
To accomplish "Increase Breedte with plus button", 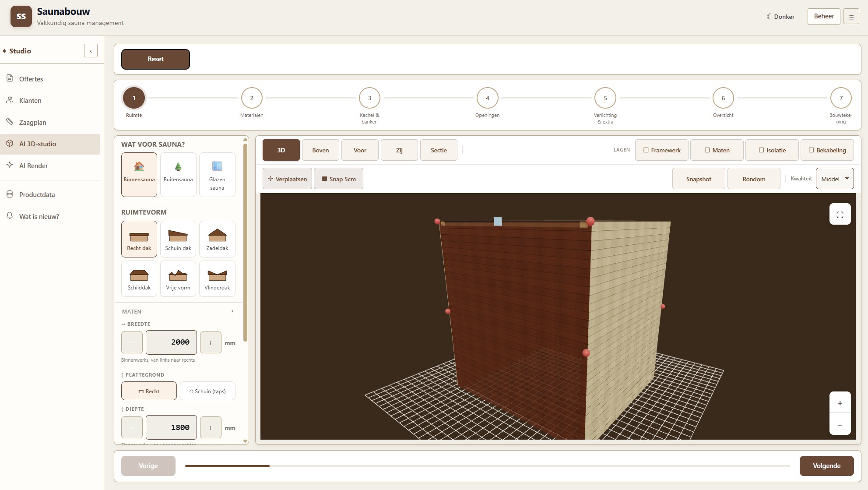I will pos(211,343).
